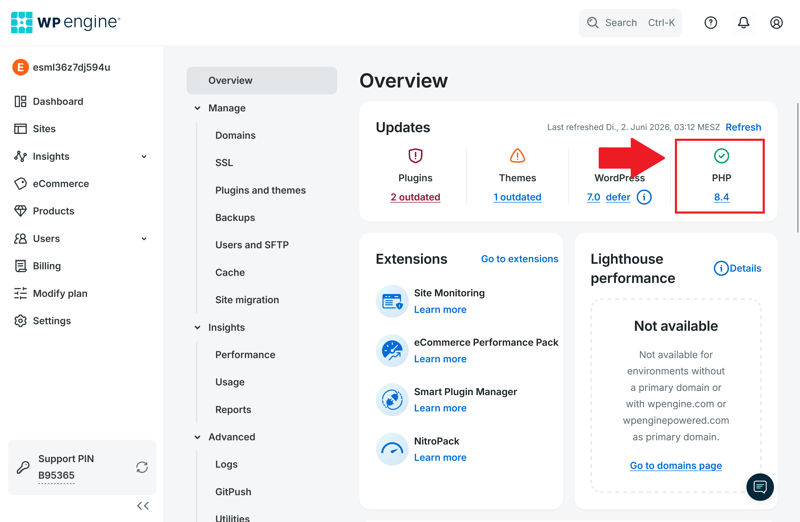The width and height of the screenshot is (800, 522).
Task: Click the Lighthouse Details info icon
Action: (721, 268)
